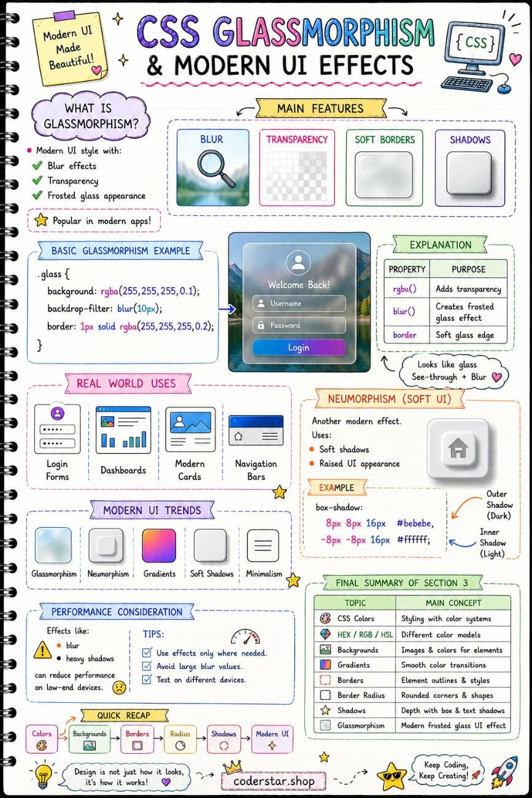
Task: Click the Modern Cards icon
Action: [x=190, y=430]
